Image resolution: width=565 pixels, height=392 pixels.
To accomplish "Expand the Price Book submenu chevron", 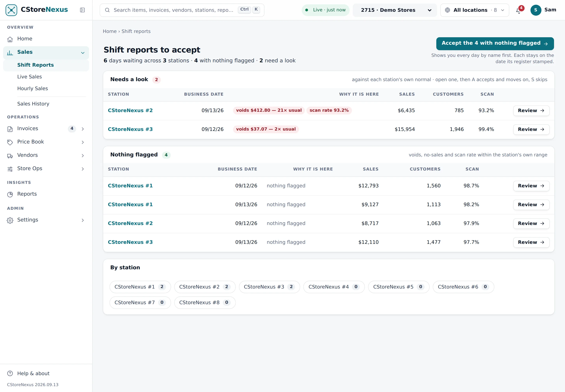I will coord(83,142).
